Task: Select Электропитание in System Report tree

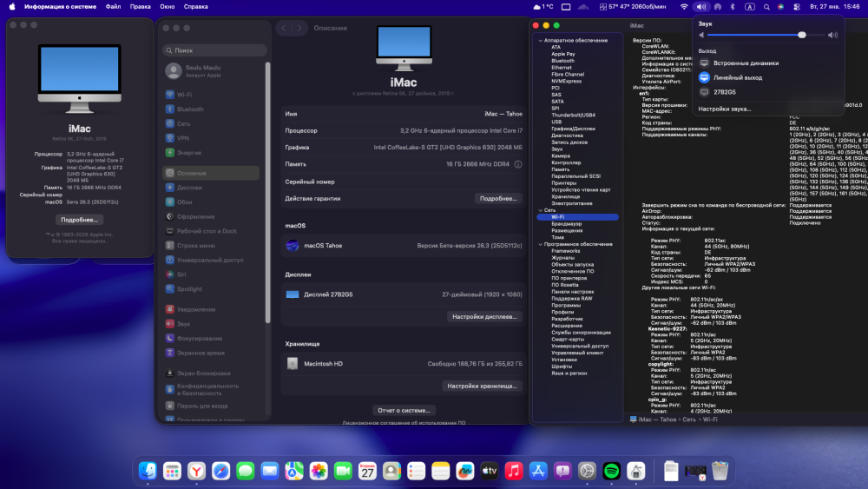Action: (571, 203)
